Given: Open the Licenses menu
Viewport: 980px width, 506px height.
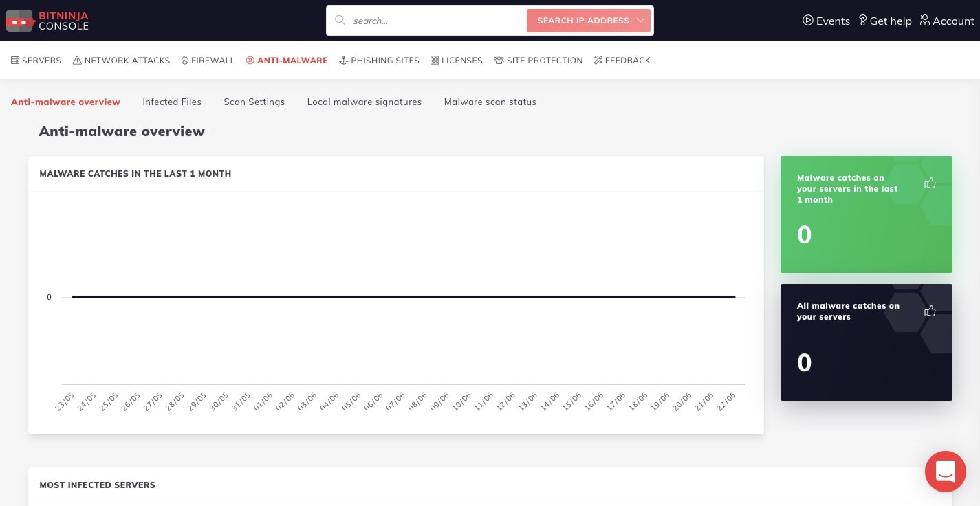Looking at the screenshot, I should coord(457,60).
